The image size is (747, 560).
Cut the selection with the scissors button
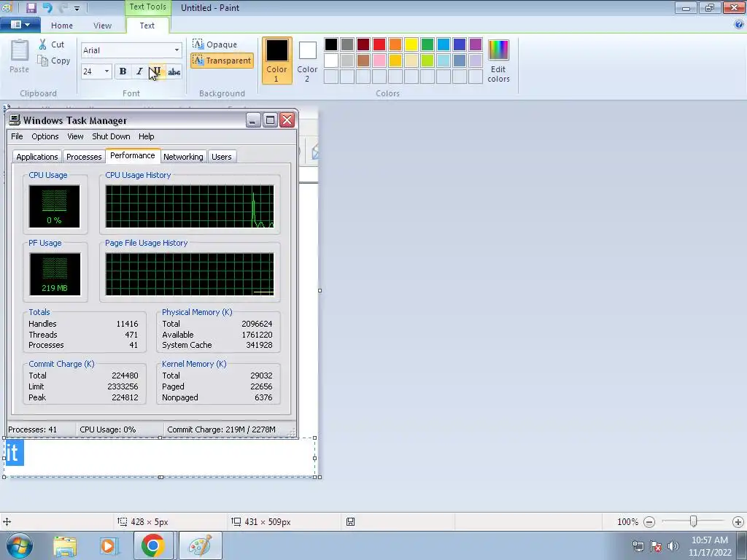pyautogui.click(x=52, y=44)
